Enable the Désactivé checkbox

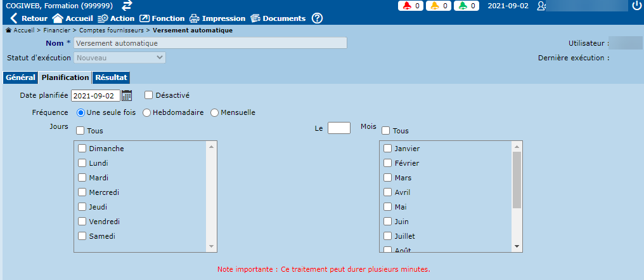pyautogui.click(x=149, y=95)
